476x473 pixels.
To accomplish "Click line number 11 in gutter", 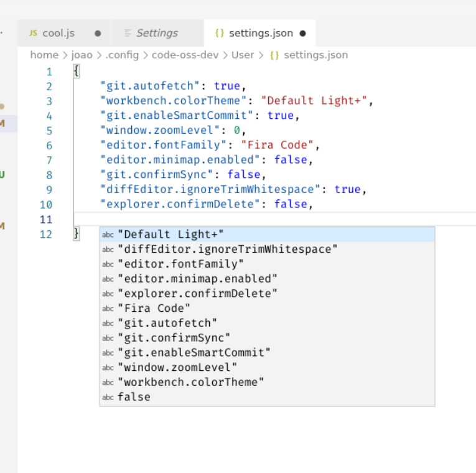I will click(x=46, y=220).
